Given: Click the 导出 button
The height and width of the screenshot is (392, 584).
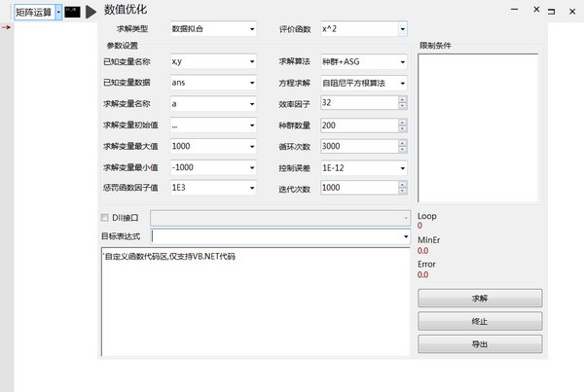Looking at the screenshot, I should [479, 344].
